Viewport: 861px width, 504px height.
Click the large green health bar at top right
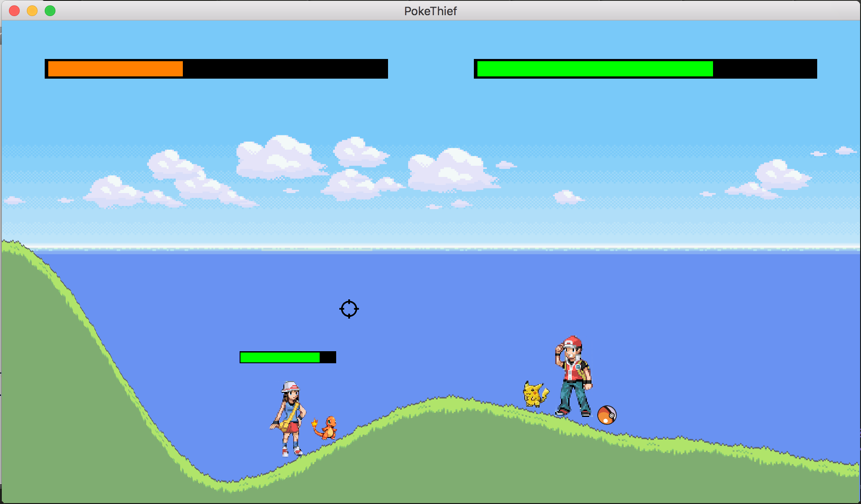pyautogui.click(x=595, y=69)
